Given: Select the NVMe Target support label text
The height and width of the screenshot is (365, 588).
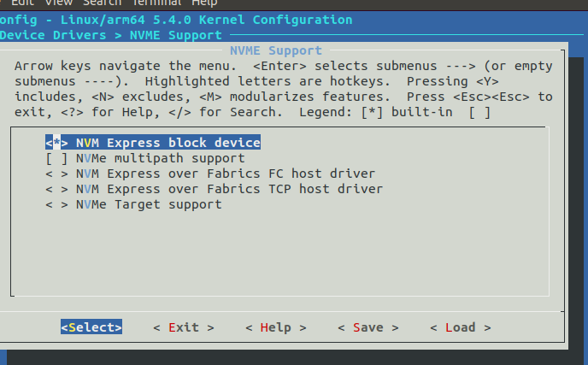Looking at the screenshot, I should (149, 204).
